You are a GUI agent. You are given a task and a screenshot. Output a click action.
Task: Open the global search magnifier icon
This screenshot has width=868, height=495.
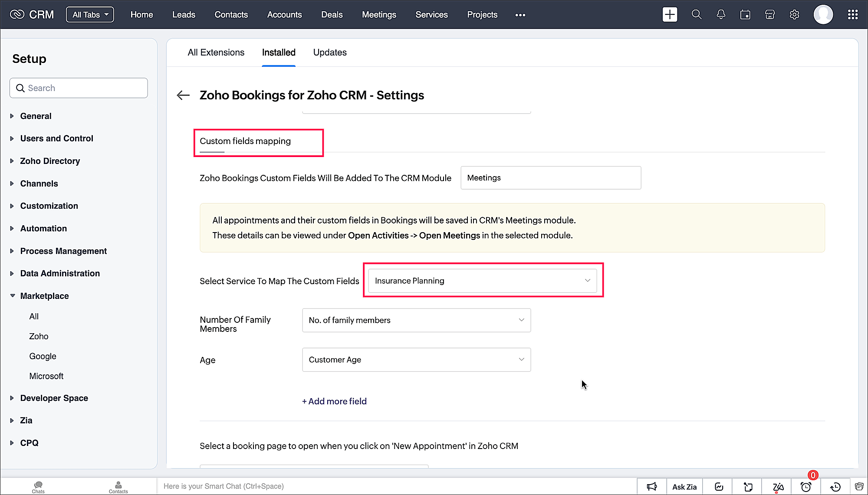point(696,15)
